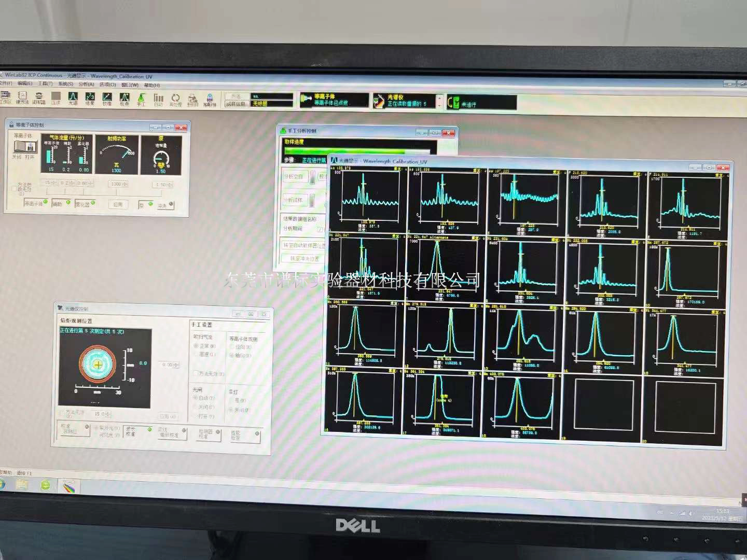Viewport: 747px width, 560px height.
Task: Click the torch viewing position spinner
Action: coord(177,365)
